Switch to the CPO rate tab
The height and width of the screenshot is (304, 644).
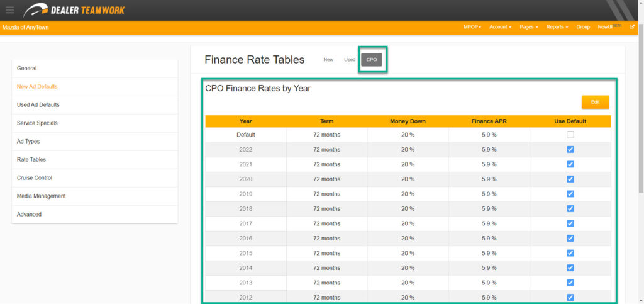[x=372, y=60]
